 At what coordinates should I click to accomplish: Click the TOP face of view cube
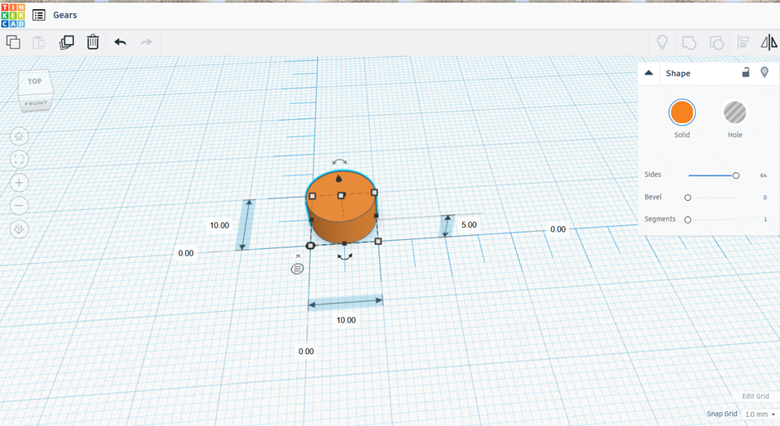(35, 81)
